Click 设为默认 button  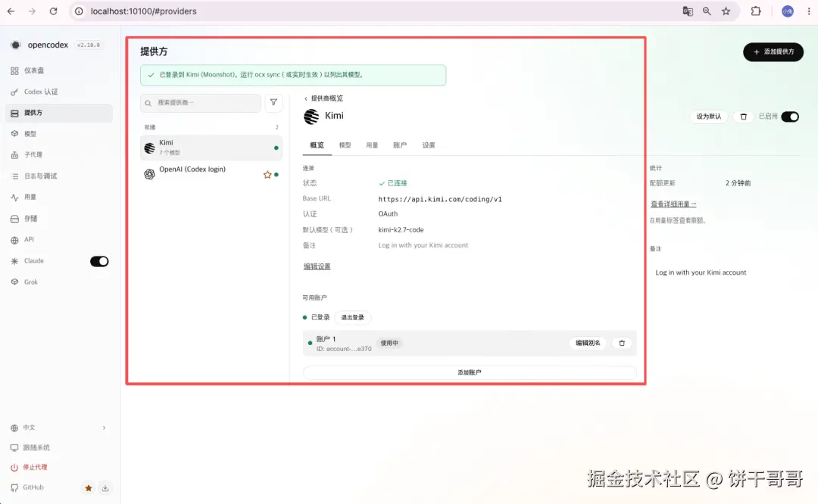(x=708, y=117)
